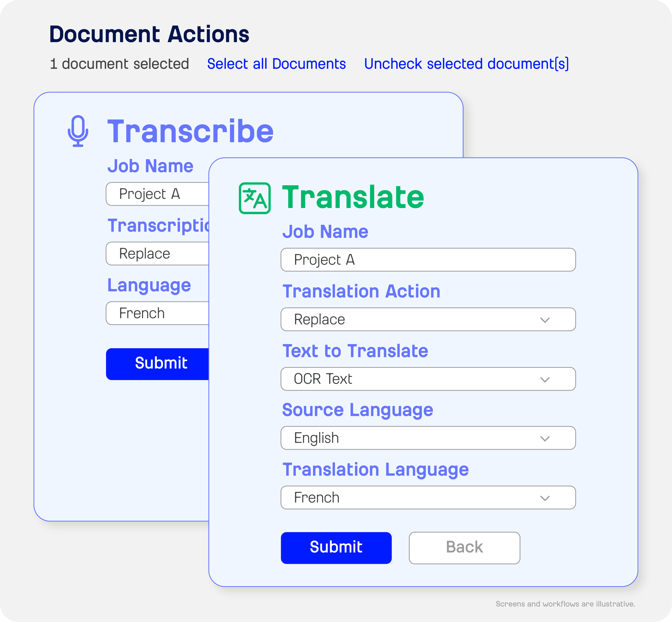The image size is (672, 622).
Task: Click the Job Name field on the Translate card
Action: pyautogui.click(x=428, y=259)
